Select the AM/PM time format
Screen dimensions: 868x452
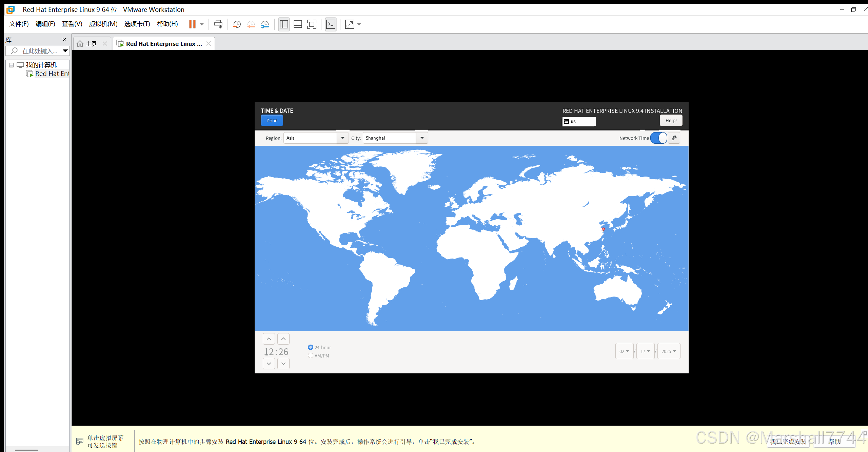(311, 355)
